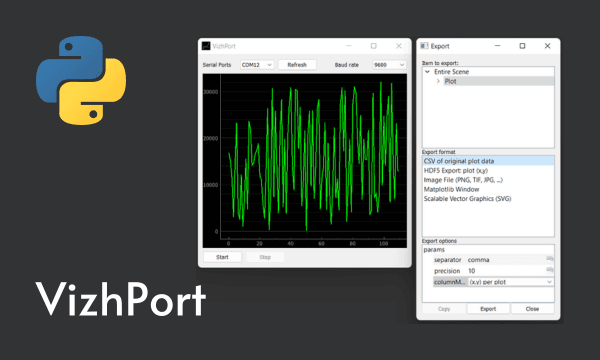Minimize the Export window

[497, 46]
